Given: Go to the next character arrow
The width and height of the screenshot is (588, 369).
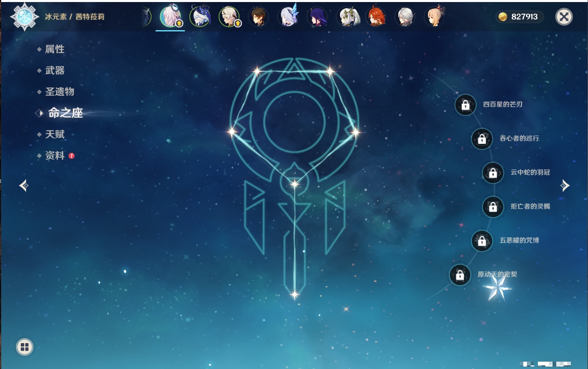Looking at the screenshot, I should pyautogui.click(x=565, y=186).
